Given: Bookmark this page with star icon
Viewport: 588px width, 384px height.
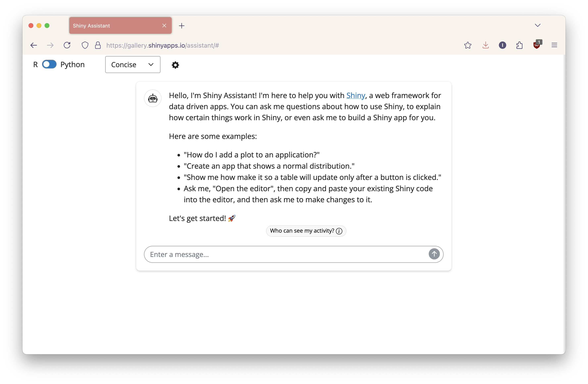Looking at the screenshot, I should (x=468, y=45).
